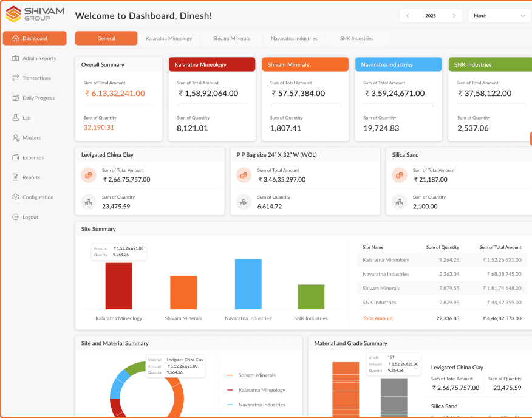532x418 pixels.
Task: Click the blue Navaratna Industries chart bar
Action: [248, 284]
